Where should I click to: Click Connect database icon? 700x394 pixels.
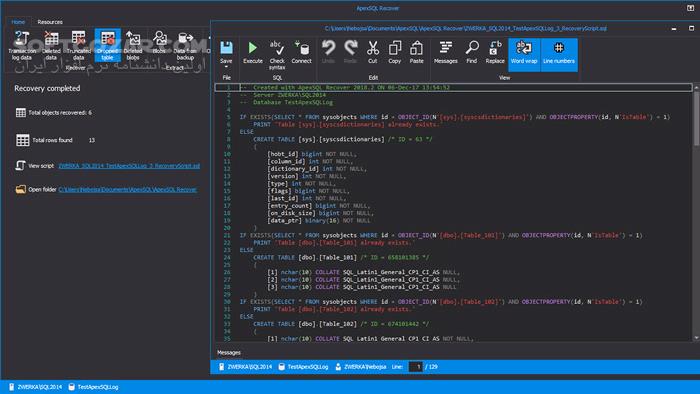pyautogui.click(x=301, y=52)
